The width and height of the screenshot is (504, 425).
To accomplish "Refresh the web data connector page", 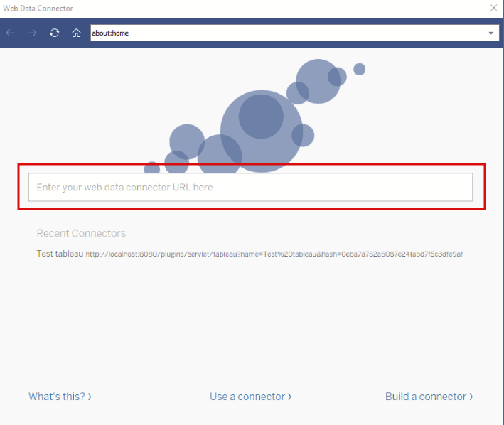I will [x=54, y=33].
